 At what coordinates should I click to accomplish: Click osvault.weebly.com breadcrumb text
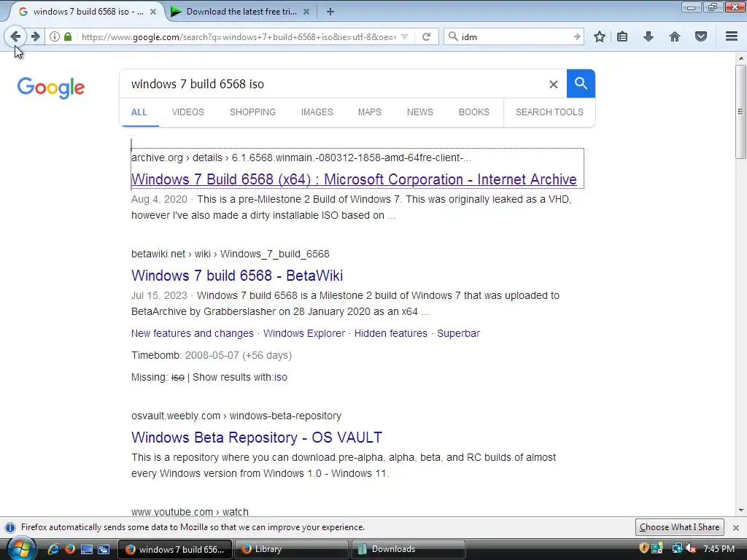[236, 416]
